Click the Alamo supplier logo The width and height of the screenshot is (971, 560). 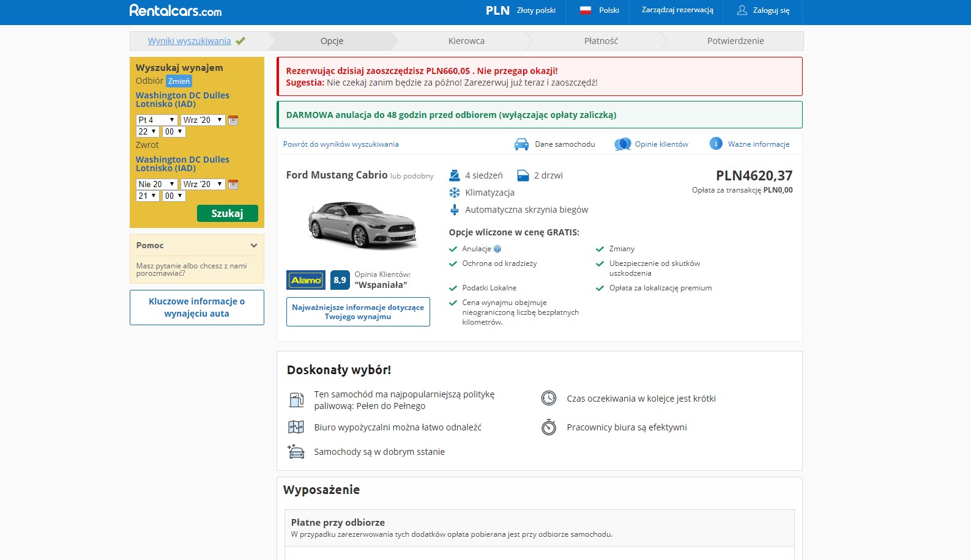[306, 280]
